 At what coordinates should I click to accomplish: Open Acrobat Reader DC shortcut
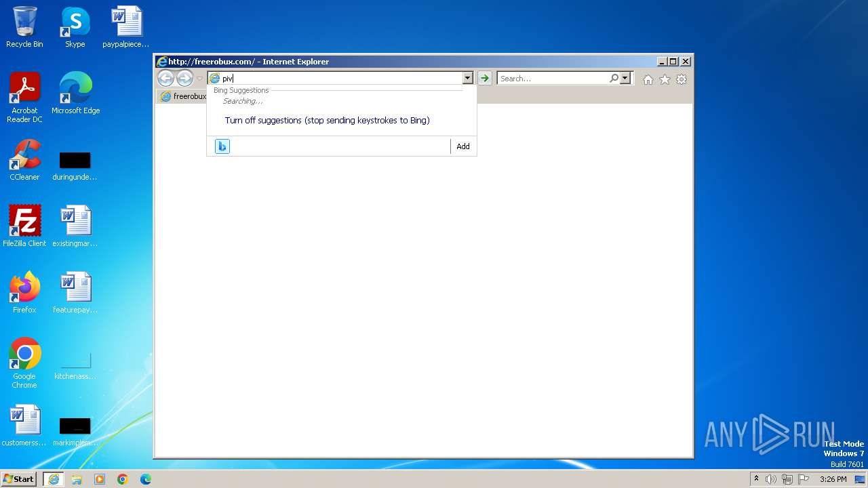(x=24, y=98)
